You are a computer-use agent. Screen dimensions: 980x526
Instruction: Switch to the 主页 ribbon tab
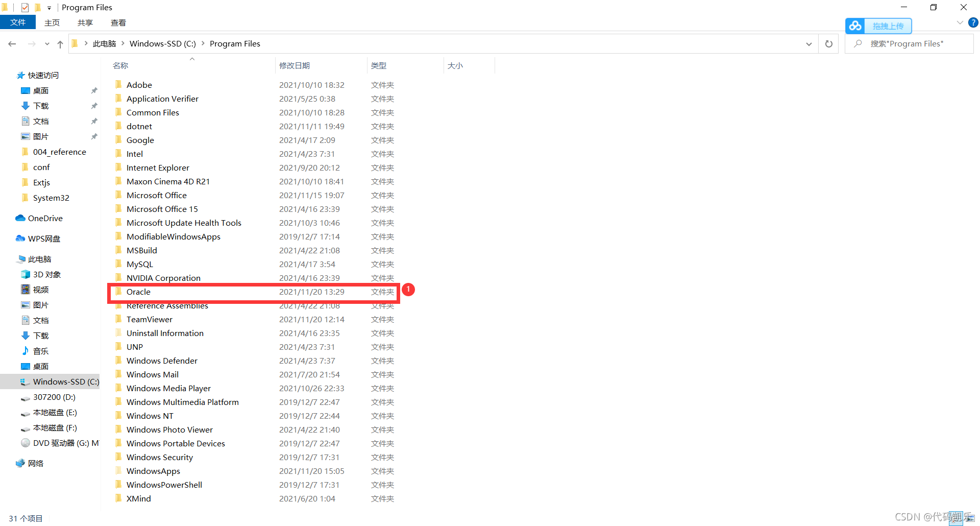52,22
